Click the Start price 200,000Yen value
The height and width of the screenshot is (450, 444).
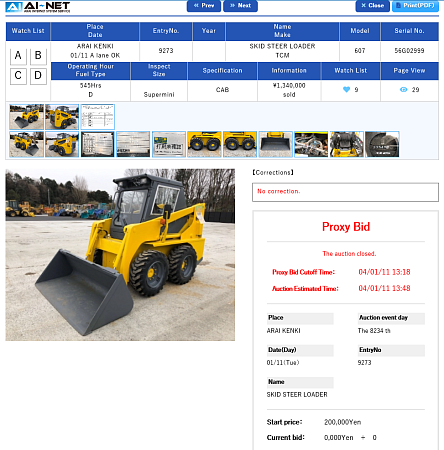point(342,422)
